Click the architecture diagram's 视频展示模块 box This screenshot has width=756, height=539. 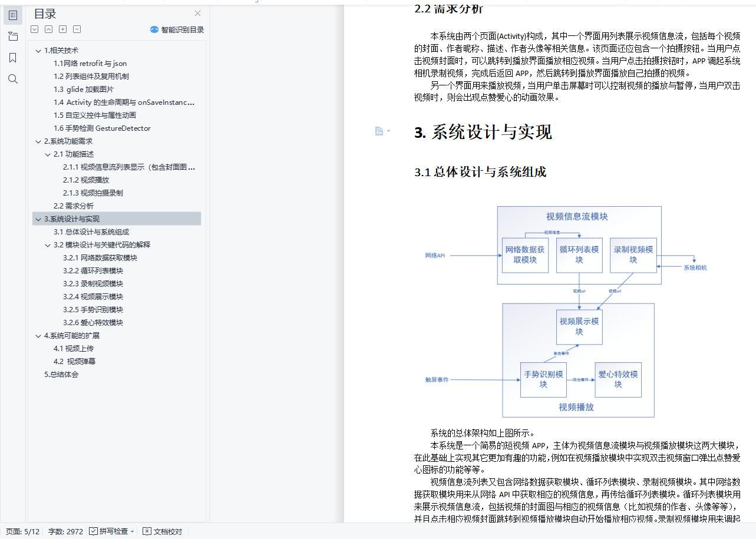point(579,326)
